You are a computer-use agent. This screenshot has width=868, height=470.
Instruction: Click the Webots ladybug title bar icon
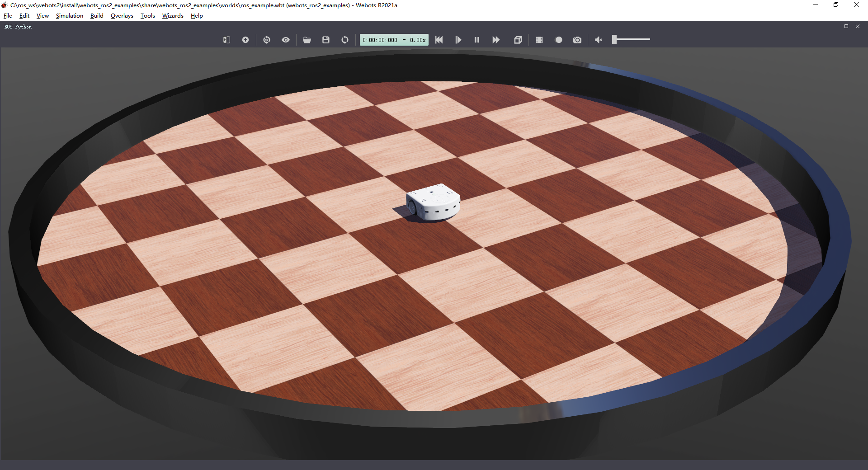(5, 5)
